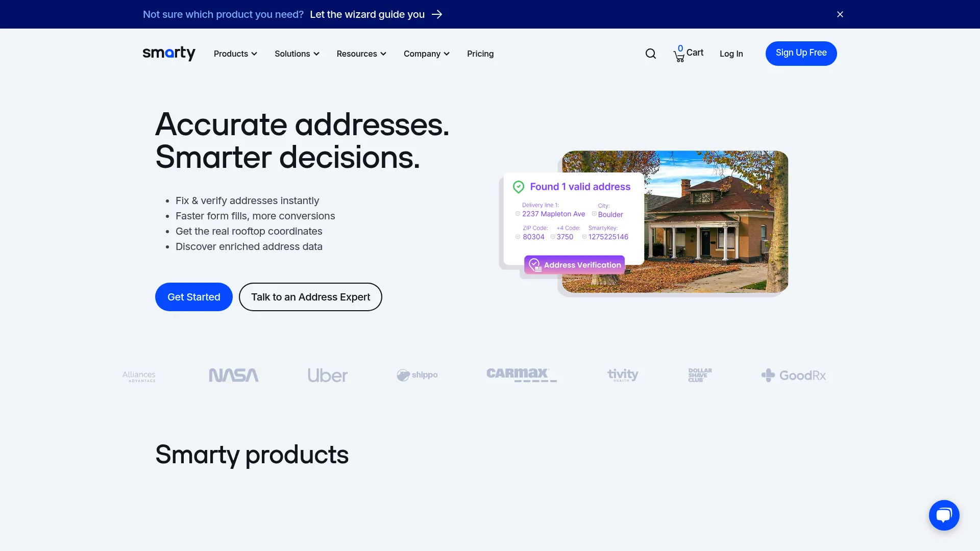Click the Address Verification badge
Screen dimensions: 980x551
point(574,265)
